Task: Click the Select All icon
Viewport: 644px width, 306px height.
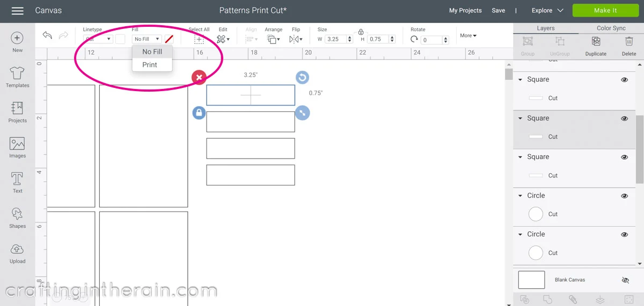Action: point(199,39)
